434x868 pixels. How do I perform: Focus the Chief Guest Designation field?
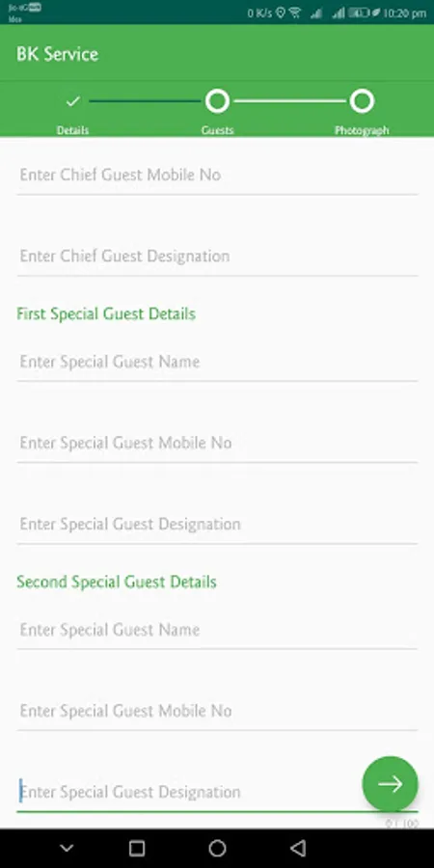[217, 257]
